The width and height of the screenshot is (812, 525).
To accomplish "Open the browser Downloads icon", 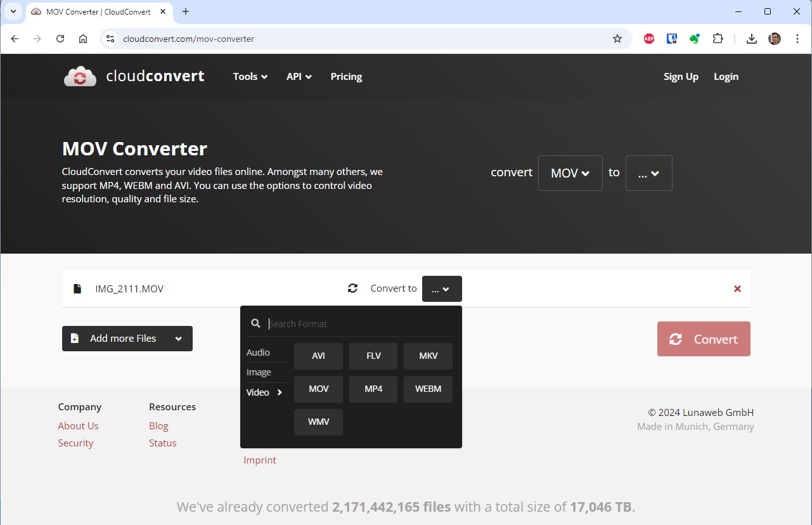I will pos(752,39).
